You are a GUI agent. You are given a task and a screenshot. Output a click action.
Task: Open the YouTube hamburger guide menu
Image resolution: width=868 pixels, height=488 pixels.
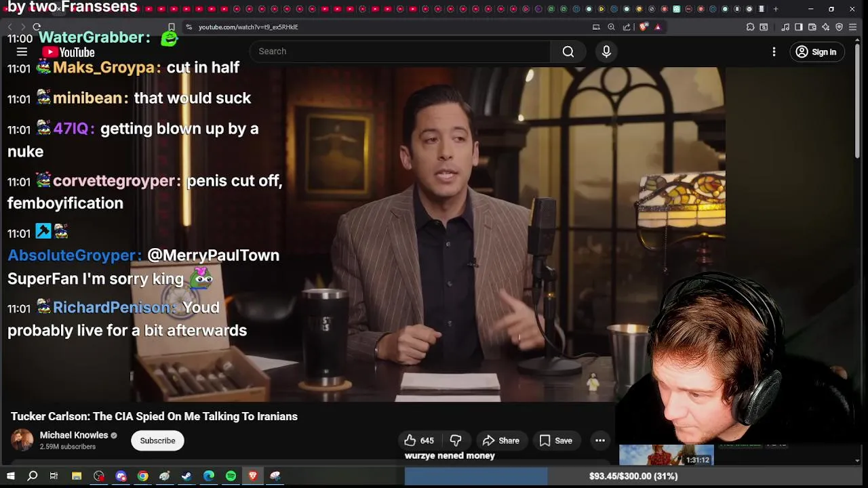(22, 52)
